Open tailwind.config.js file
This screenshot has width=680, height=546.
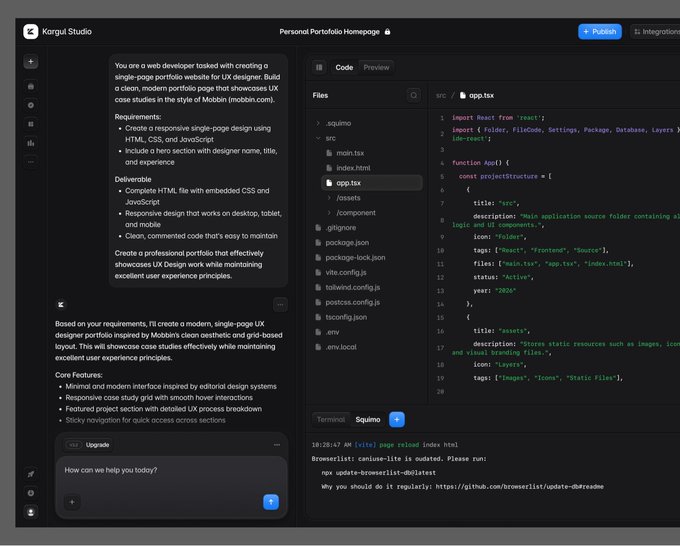pos(348,288)
